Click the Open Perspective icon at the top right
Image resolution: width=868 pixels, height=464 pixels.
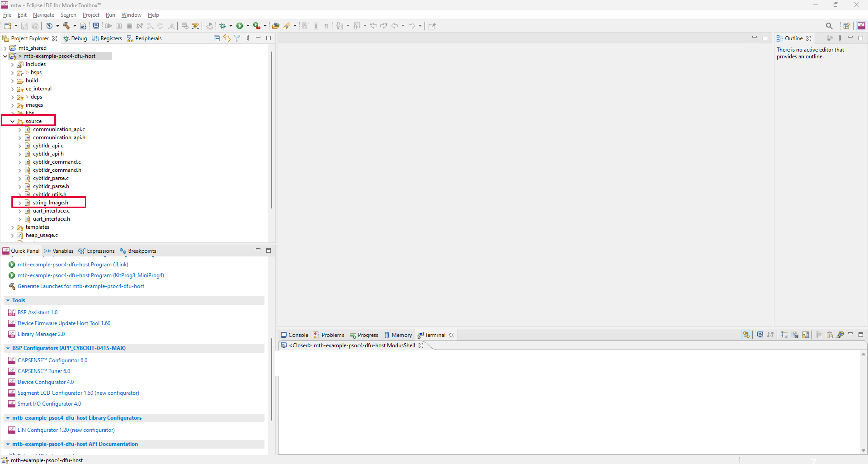pos(847,26)
